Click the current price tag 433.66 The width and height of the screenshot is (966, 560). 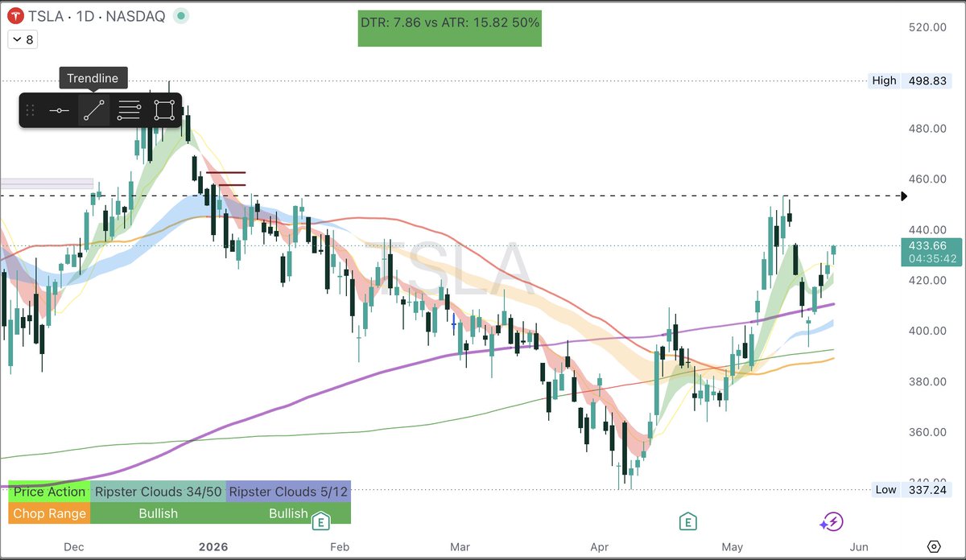point(927,245)
